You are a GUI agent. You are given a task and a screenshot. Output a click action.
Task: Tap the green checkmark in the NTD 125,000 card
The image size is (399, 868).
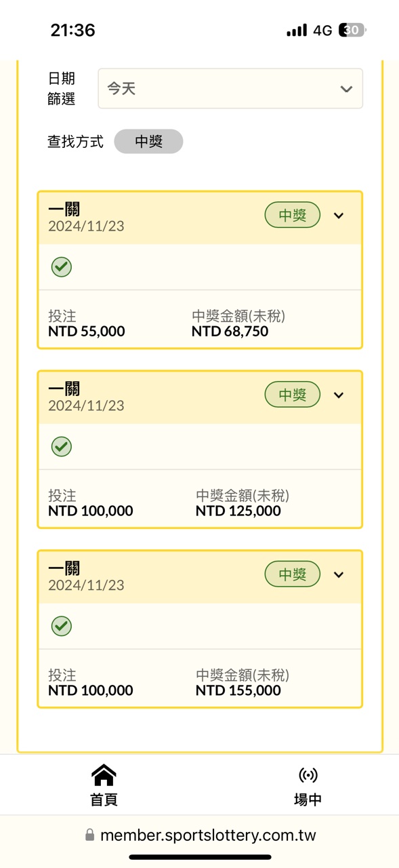[62, 447]
